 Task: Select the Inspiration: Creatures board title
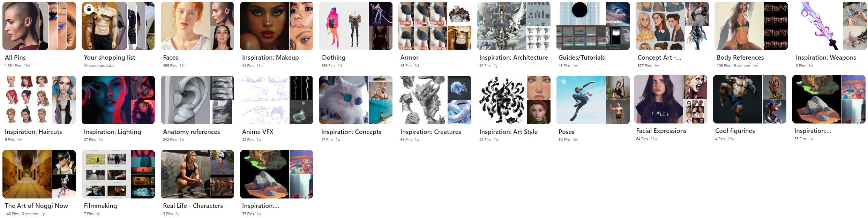coord(431,132)
